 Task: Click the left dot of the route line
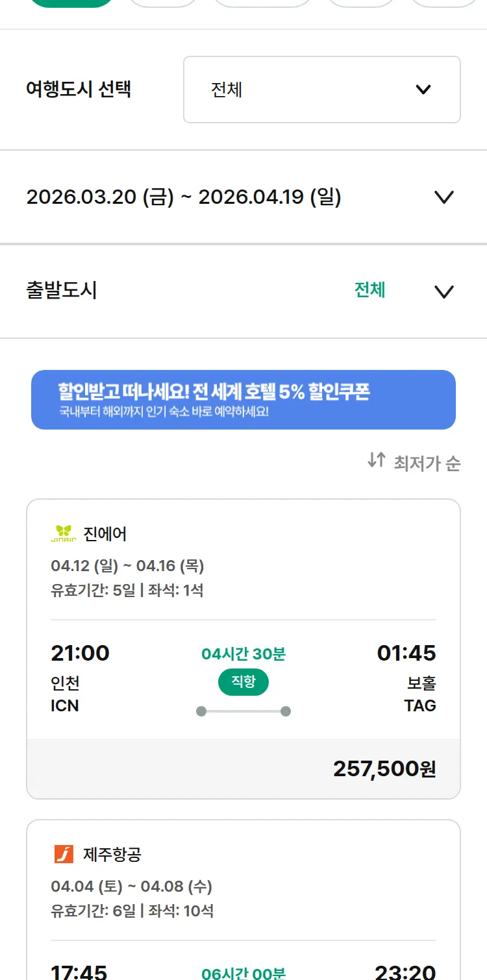click(x=201, y=711)
